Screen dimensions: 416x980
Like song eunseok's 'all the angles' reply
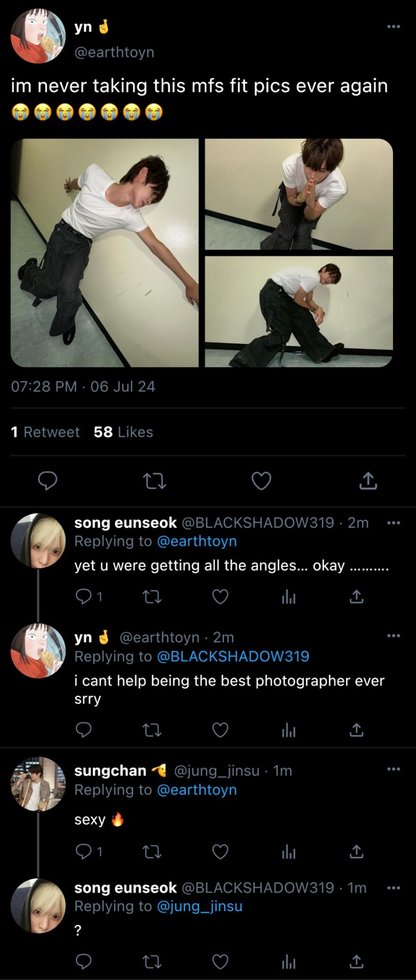[x=220, y=596]
